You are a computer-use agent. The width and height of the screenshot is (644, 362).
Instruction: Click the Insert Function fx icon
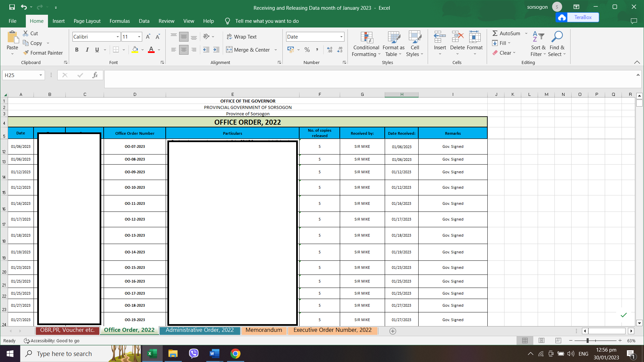click(95, 75)
